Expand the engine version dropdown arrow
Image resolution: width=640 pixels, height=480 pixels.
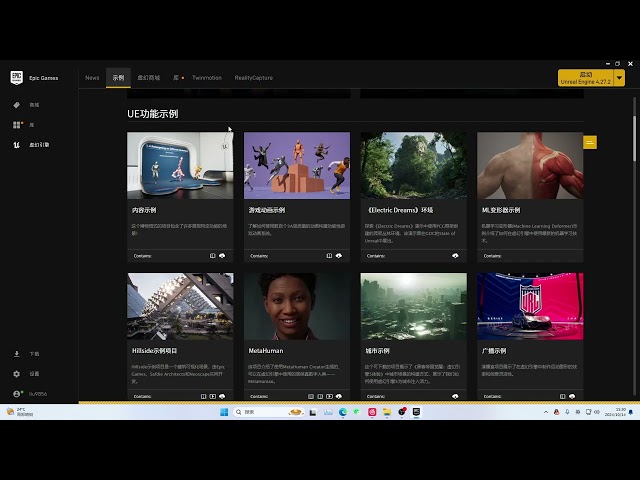[620, 78]
